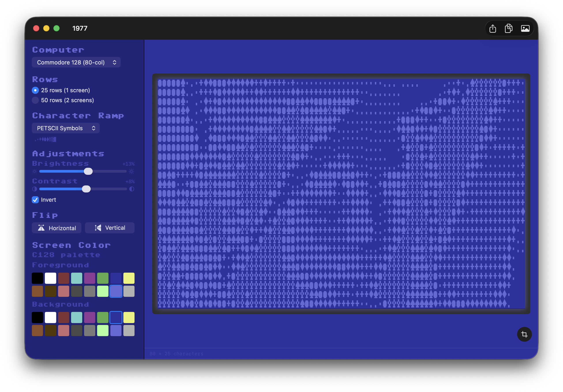Click the Brightness slider handle
This screenshot has height=392, width=563.
coord(88,171)
